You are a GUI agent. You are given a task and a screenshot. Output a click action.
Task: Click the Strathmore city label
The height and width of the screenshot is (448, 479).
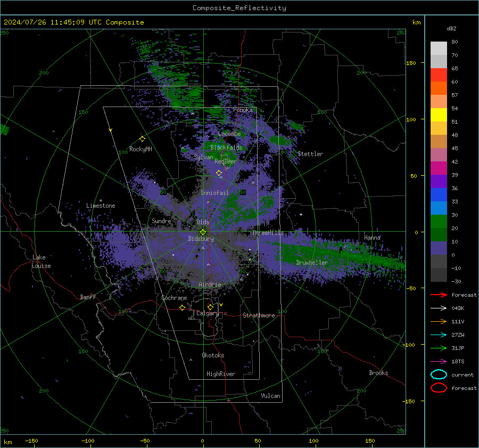259,315
